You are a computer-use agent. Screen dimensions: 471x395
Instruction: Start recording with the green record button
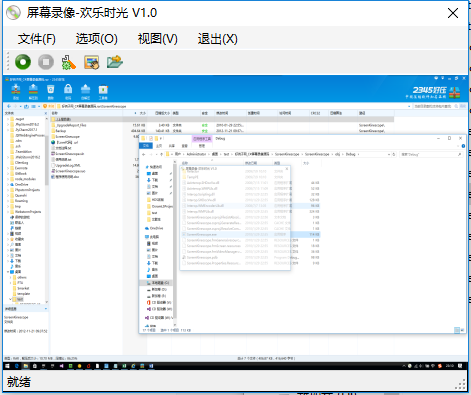click(x=23, y=62)
